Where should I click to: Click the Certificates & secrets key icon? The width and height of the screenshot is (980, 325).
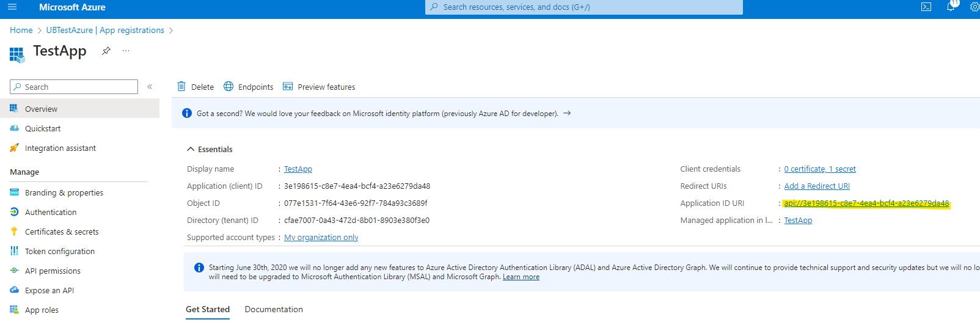pyautogui.click(x=14, y=232)
